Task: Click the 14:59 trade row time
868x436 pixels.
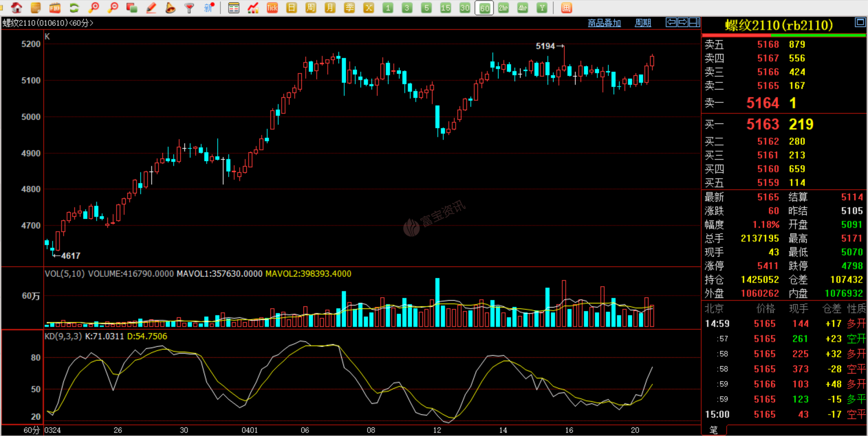Action: tap(717, 324)
